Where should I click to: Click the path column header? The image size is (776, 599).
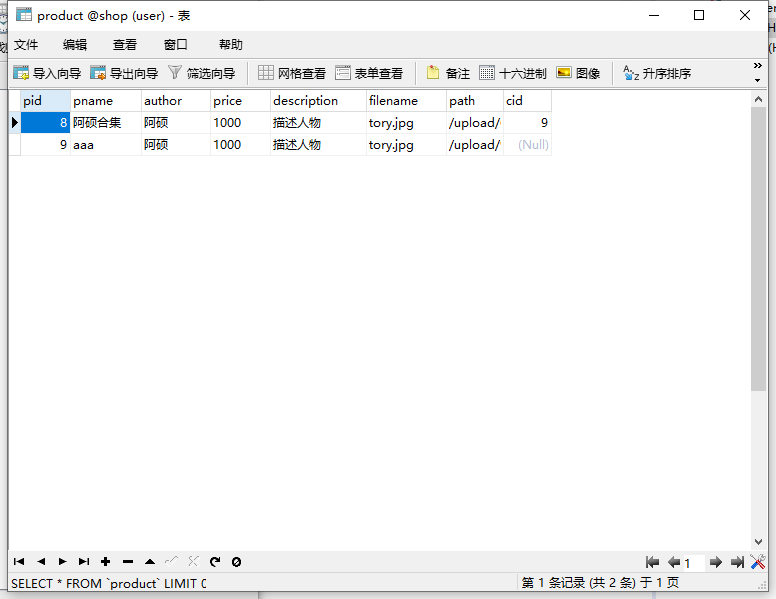[475, 100]
